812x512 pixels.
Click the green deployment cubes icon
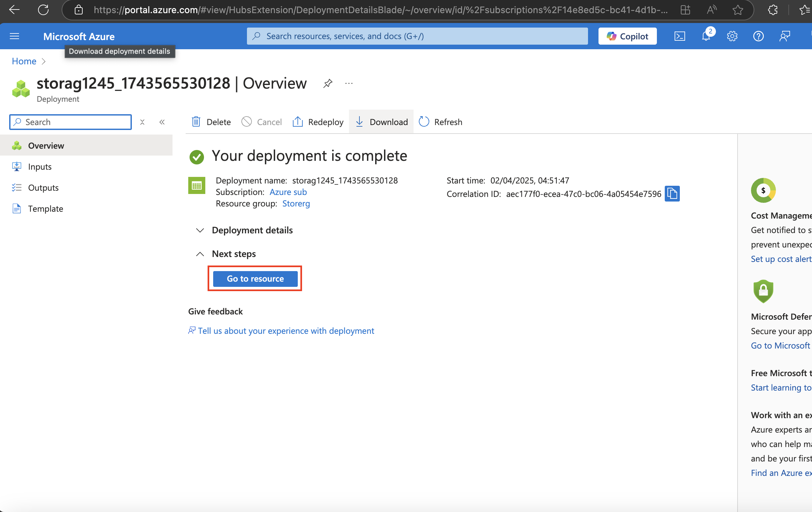(21, 89)
